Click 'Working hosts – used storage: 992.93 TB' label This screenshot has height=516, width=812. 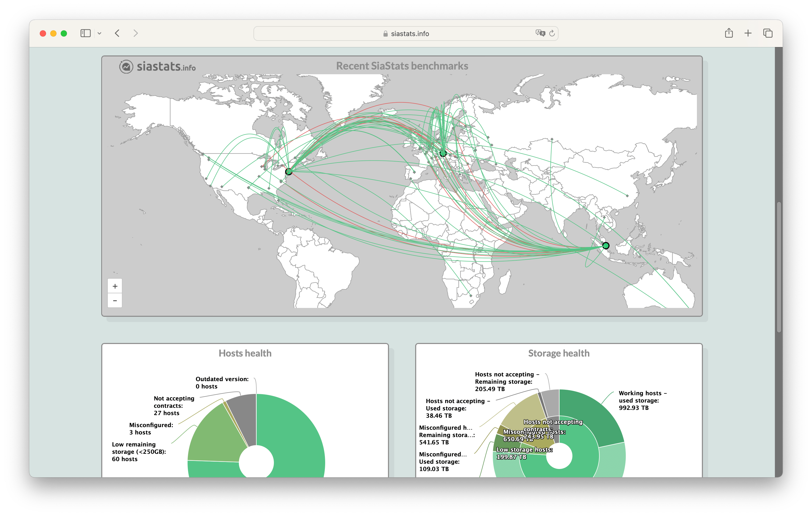click(642, 400)
